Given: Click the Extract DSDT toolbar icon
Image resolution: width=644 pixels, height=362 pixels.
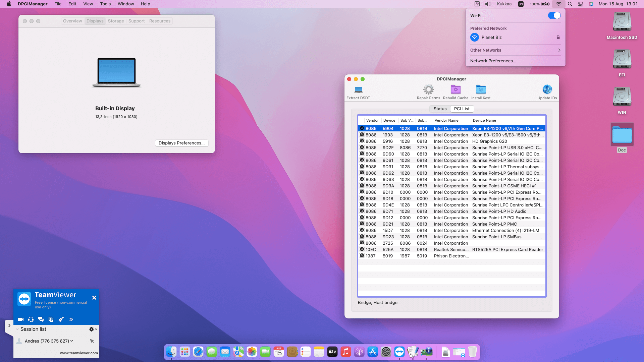Looking at the screenshot, I should pyautogui.click(x=358, y=90).
